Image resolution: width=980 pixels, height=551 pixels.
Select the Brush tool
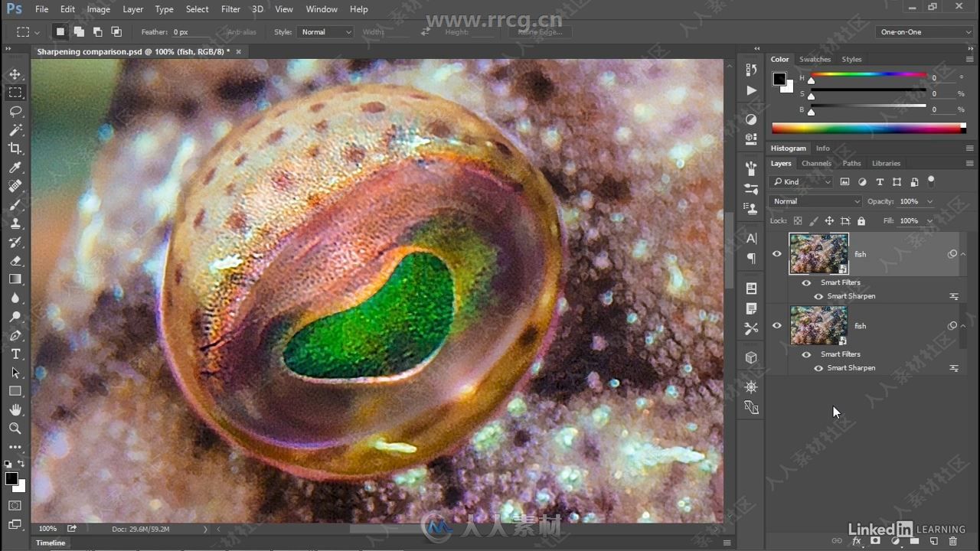15,205
